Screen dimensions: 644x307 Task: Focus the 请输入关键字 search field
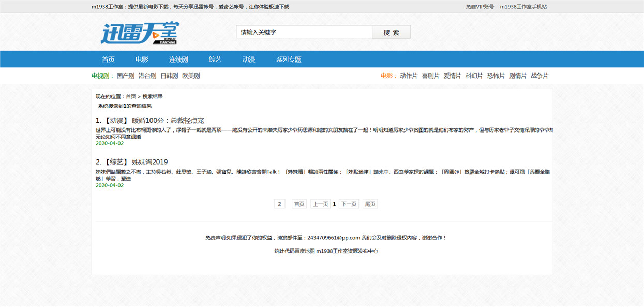pos(304,32)
